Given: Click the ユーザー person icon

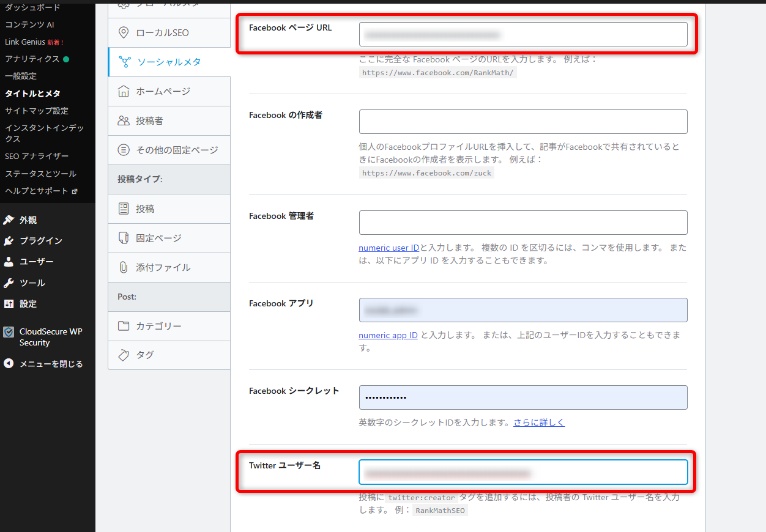Looking at the screenshot, I should pos(9,262).
